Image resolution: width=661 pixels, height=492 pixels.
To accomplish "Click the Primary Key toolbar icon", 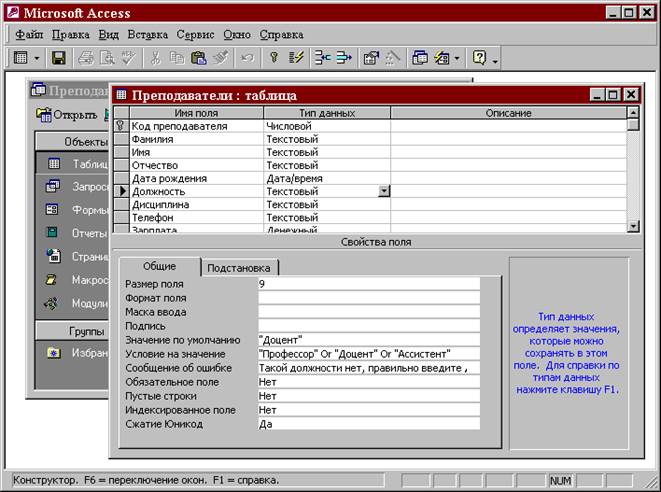I will tap(273, 59).
